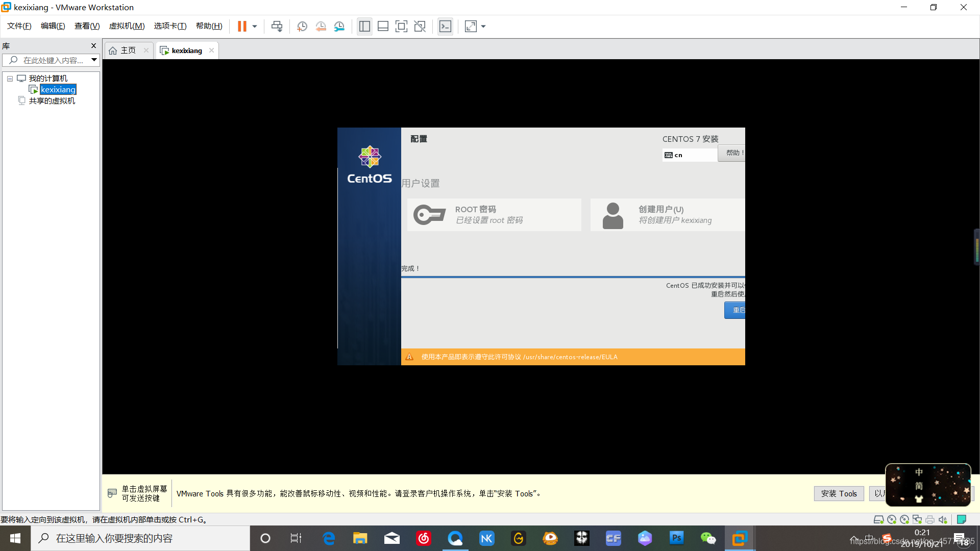Open the library search filter dropdown
The image size is (980, 551).
pyautogui.click(x=94, y=60)
